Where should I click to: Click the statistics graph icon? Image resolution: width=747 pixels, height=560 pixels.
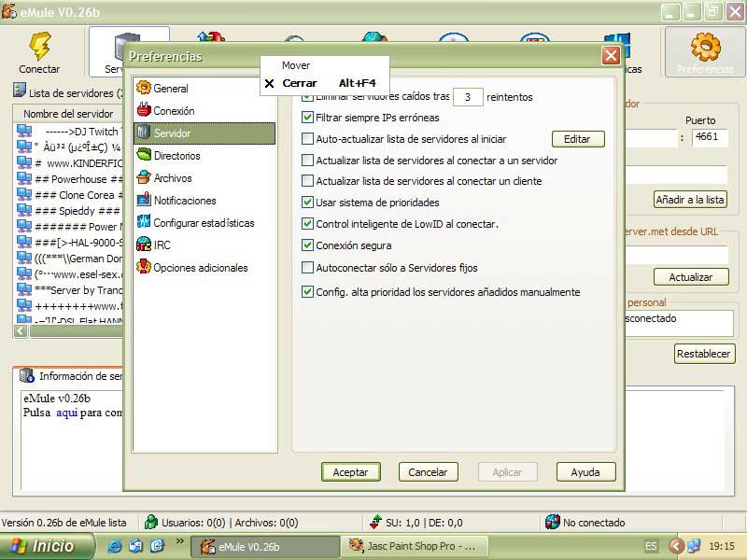pos(144,221)
